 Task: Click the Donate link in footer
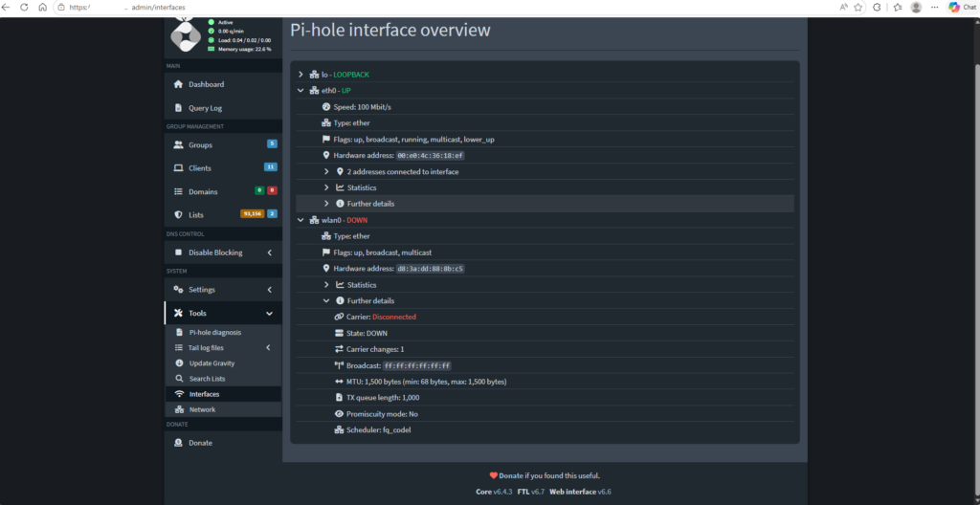coord(511,475)
